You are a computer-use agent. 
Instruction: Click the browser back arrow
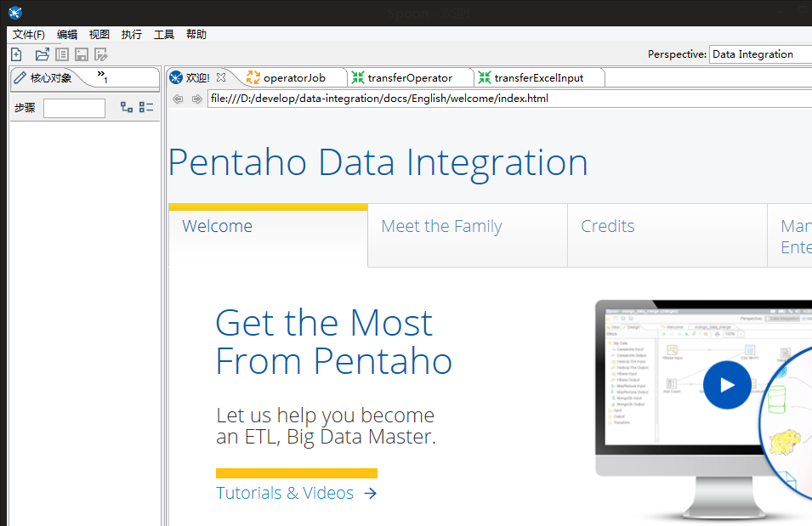pos(178,99)
